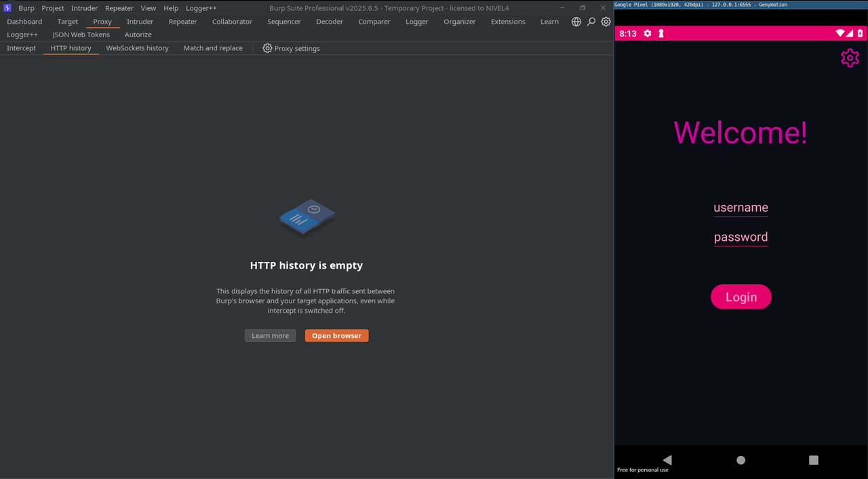Open the Intruder menu

click(x=85, y=8)
